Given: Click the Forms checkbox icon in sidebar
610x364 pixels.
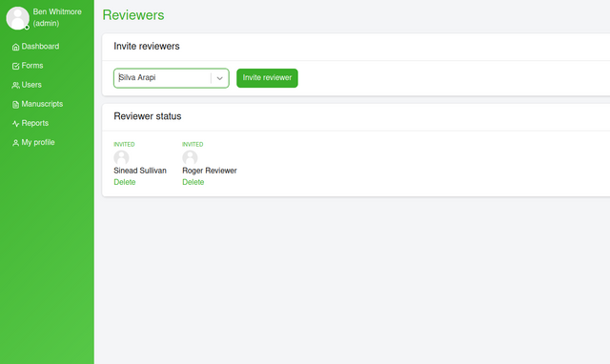Looking at the screenshot, I should [15, 66].
